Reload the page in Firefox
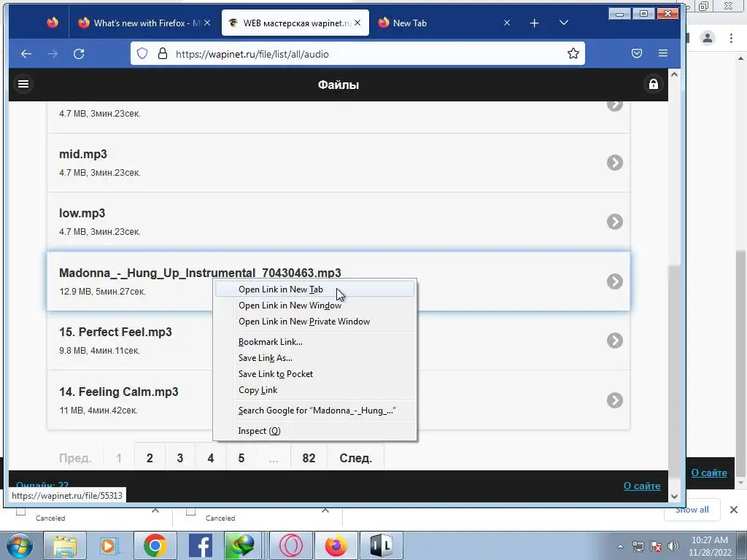 (x=79, y=54)
